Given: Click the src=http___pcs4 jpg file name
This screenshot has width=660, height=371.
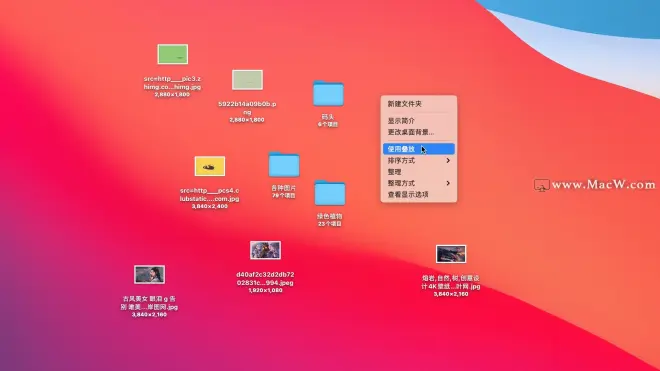Looking at the screenshot, I should 209,195.
